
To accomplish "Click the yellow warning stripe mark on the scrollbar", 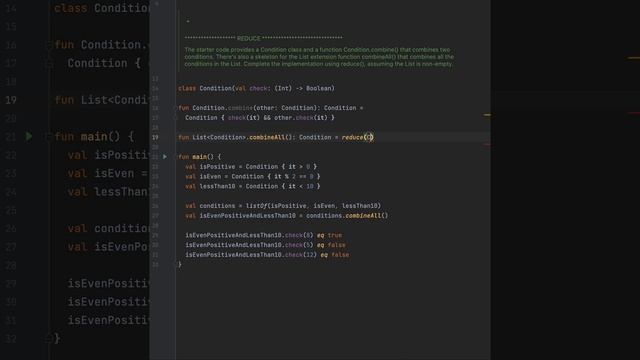I will [487, 115].
